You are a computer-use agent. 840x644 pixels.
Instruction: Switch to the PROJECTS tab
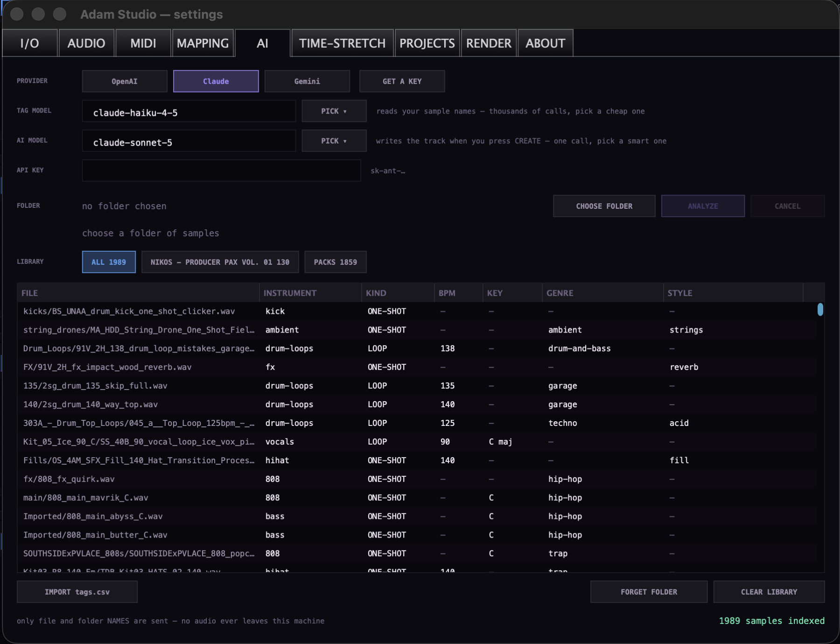[427, 43]
